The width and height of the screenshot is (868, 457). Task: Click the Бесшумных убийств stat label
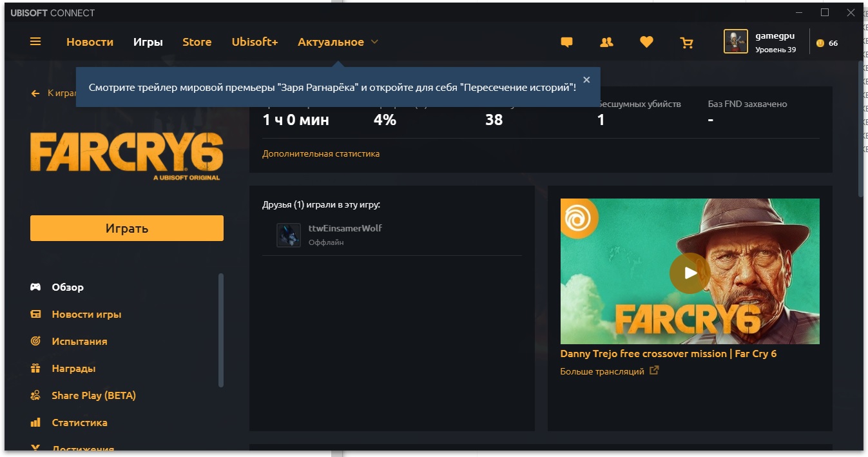tap(639, 104)
